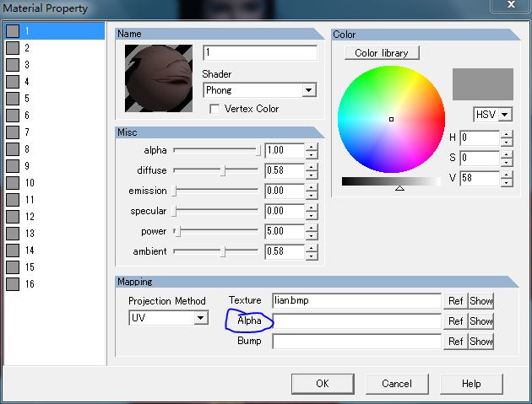Click the Cancel button
The height and width of the screenshot is (404, 532).
[x=397, y=384]
